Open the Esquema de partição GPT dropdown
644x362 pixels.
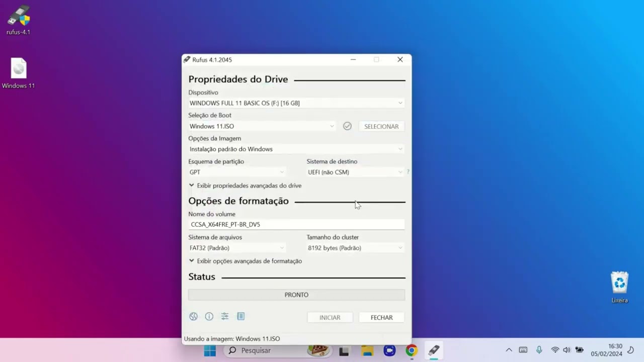coord(237,172)
